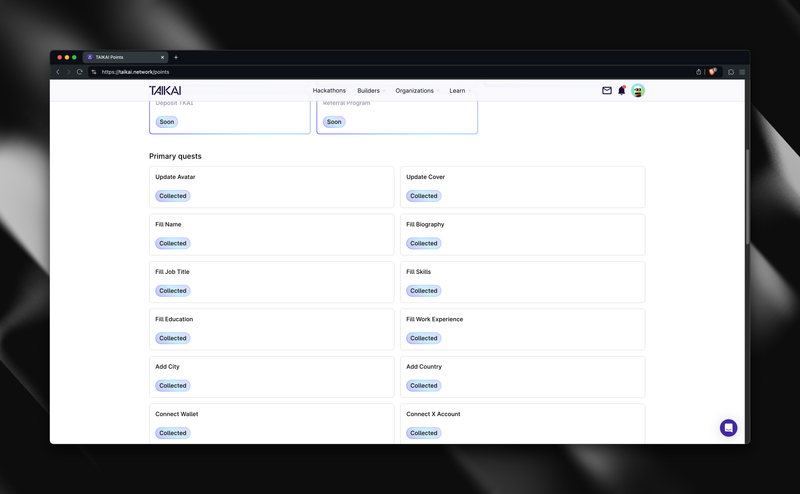Click the TAIKAI logo in header
800x494 pixels.
coord(166,91)
